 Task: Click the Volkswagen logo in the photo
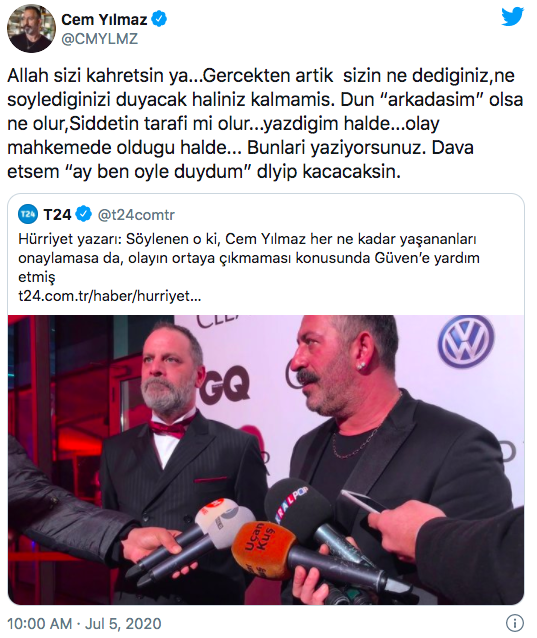466,342
